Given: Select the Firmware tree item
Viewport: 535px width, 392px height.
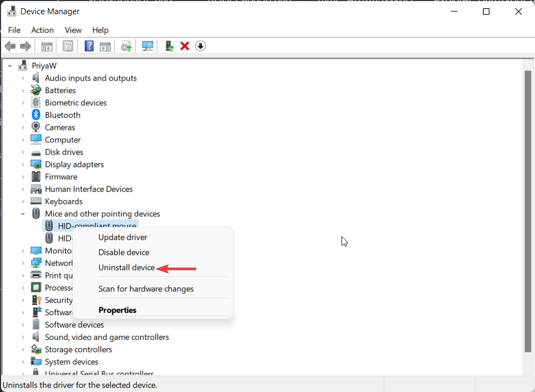Looking at the screenshot, I should pos(61,177).
